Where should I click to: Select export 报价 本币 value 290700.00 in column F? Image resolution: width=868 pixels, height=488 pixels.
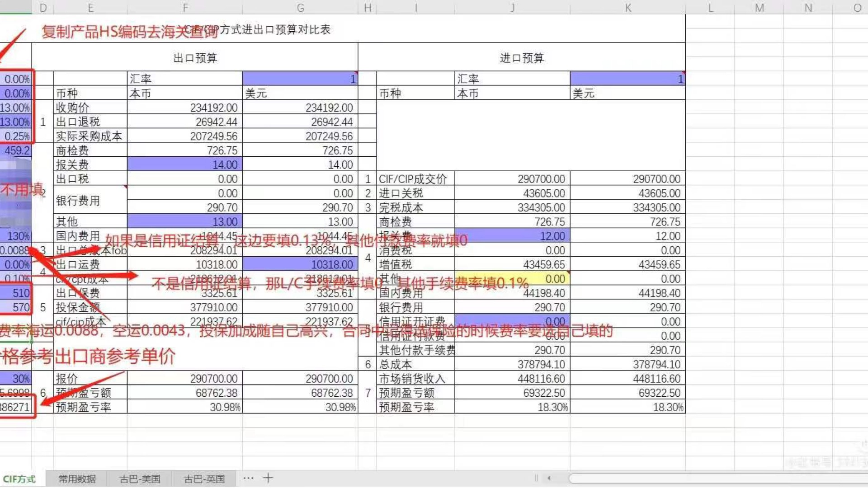(x=185, y=378)
